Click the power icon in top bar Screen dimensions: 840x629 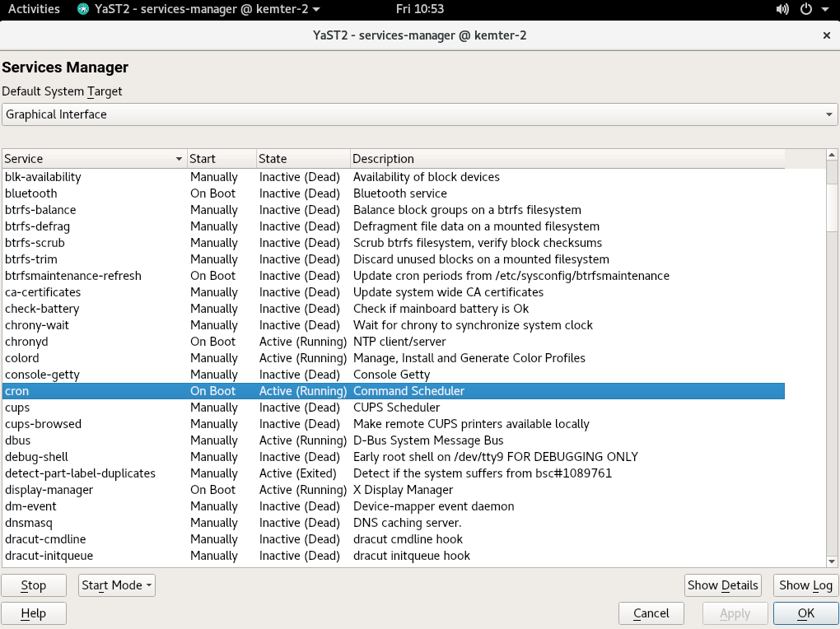point(804,9)
